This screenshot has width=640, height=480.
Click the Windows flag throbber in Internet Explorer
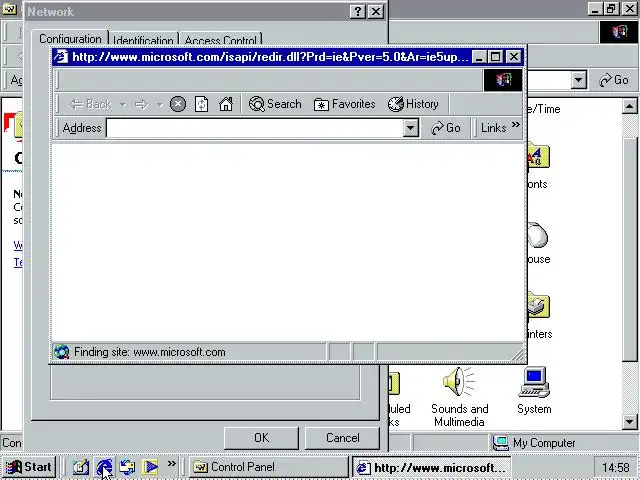[x=503, y=80]
